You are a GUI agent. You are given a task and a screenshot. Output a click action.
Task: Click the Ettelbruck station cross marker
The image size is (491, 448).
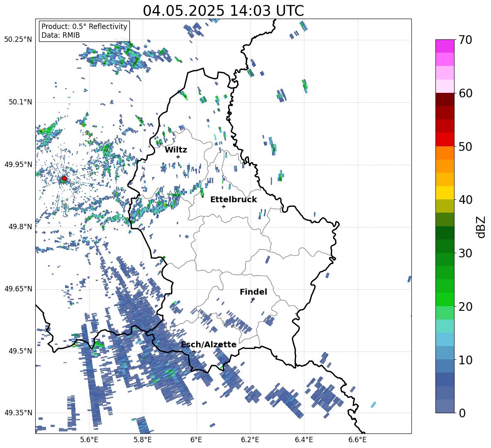coord(224,206)
